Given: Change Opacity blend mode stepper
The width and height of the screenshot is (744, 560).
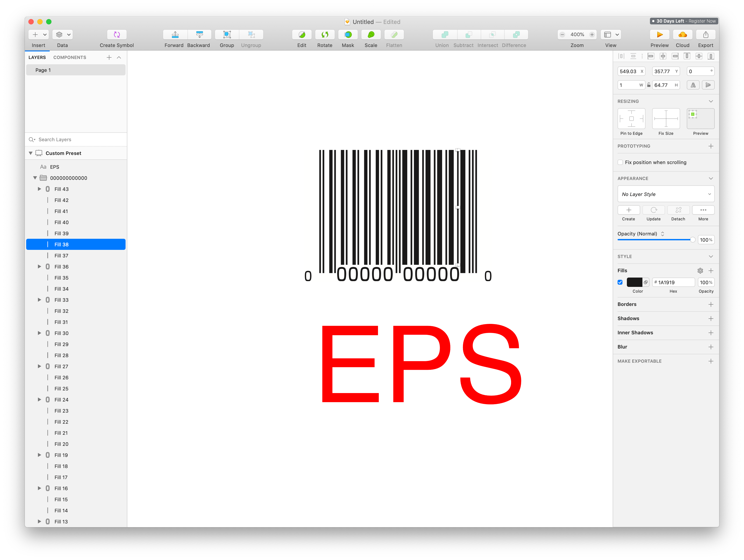Looking at the screenshot, I should coord(662,234).
